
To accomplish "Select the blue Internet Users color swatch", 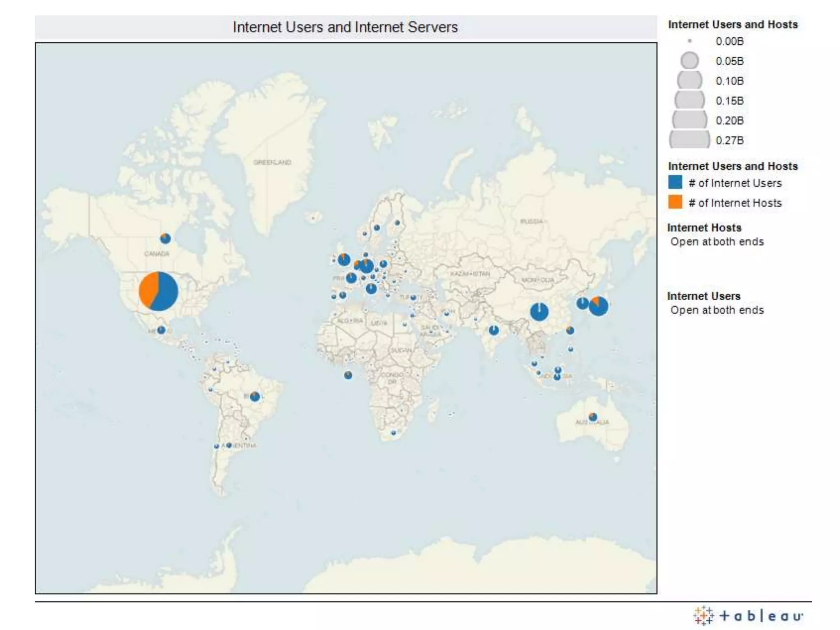I will tap(675, 183).
